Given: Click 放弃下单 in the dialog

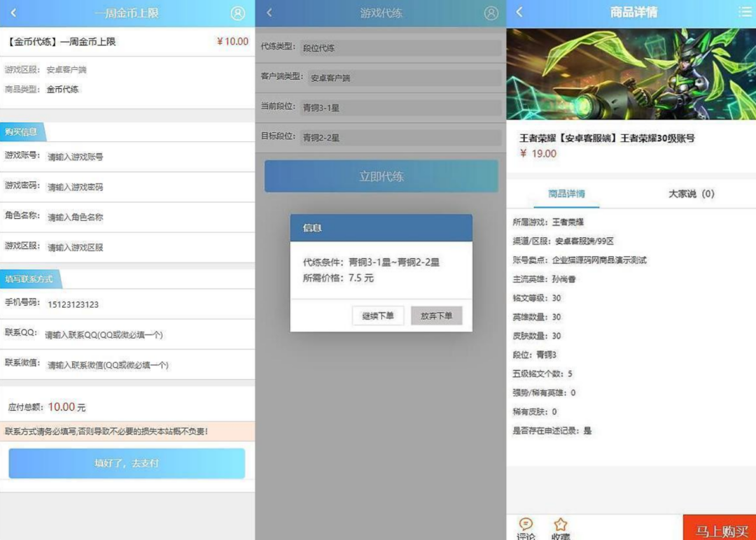Looking at the screenshot, I should (x=436, y=315).
